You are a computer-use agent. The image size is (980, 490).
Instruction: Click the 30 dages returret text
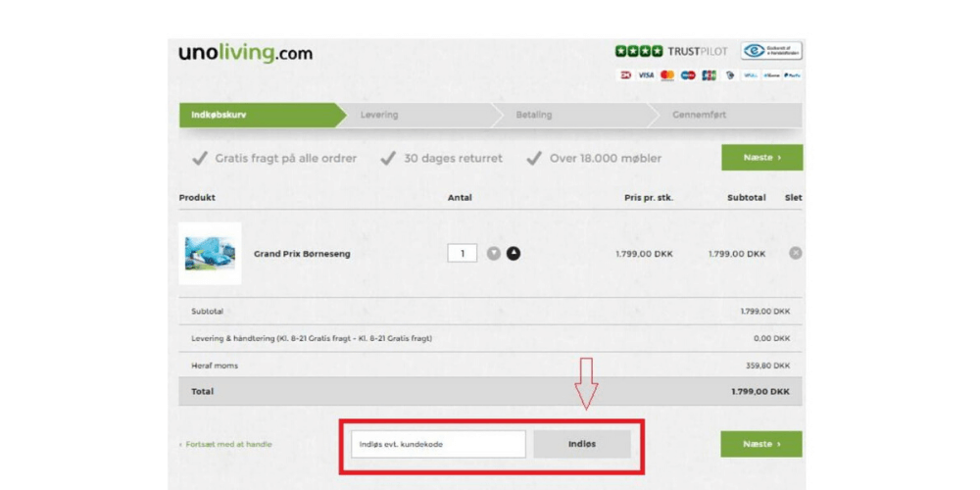pos(453,158)
